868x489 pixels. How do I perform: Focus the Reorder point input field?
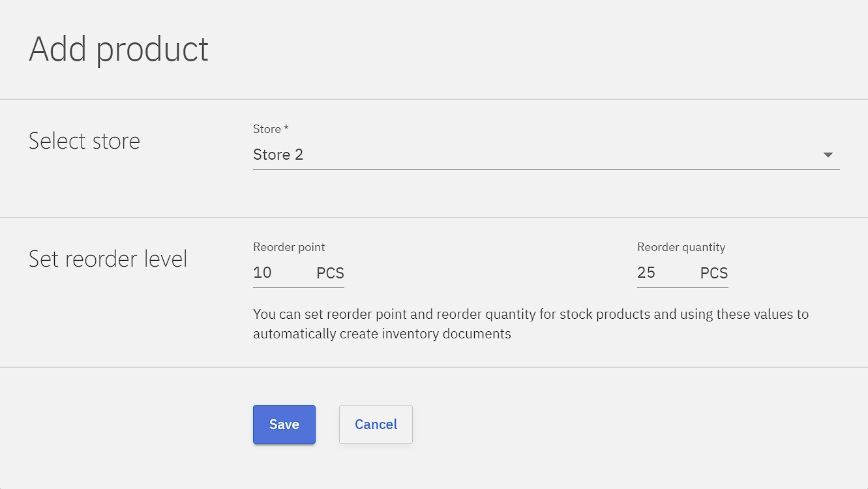point(282,273)
